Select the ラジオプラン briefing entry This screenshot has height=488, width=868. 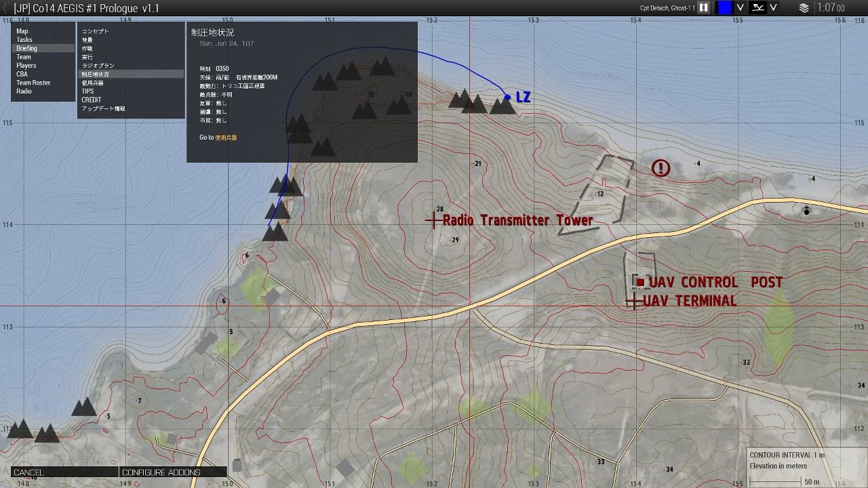pos(131,66)
